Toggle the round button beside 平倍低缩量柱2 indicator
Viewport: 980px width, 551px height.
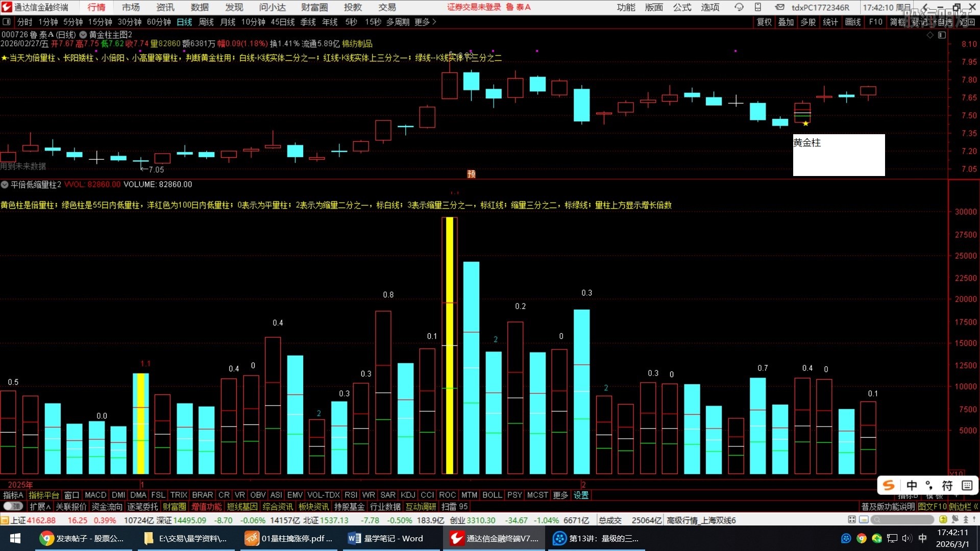[x=5, y=185]
